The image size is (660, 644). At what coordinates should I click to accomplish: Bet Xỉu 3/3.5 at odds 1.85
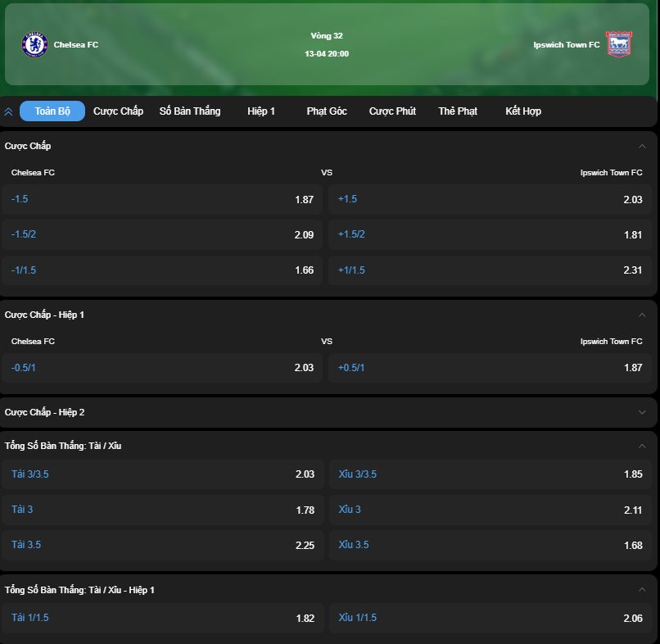point(490,474)
